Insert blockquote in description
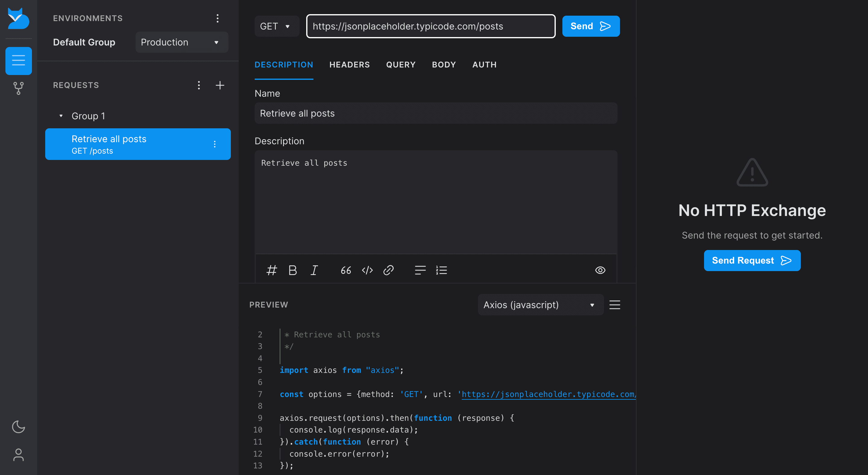Viewport: 868px width, 475px height. [x=346, y=270]
